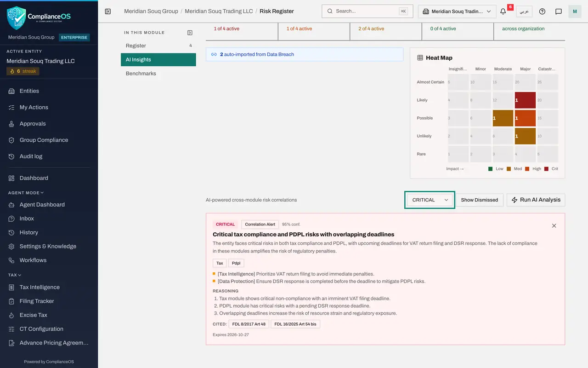Open Meridian Souq Group breadcrumb

point(151,11)
